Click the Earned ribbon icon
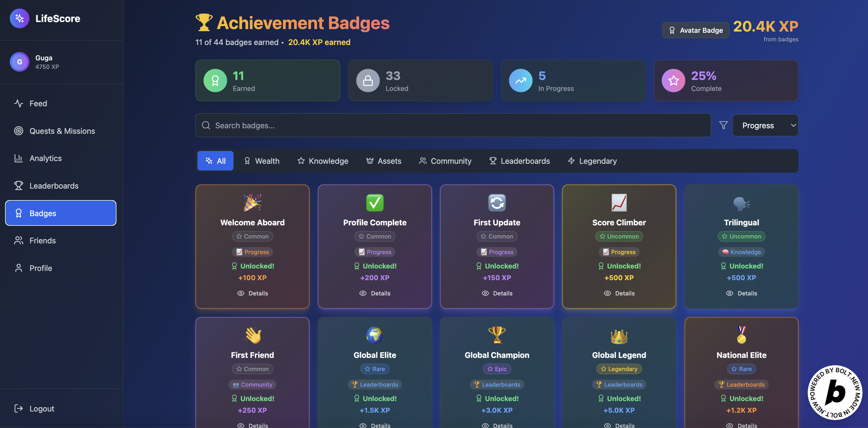The height and width of the screenshot is (428, 868). (215, 81)
